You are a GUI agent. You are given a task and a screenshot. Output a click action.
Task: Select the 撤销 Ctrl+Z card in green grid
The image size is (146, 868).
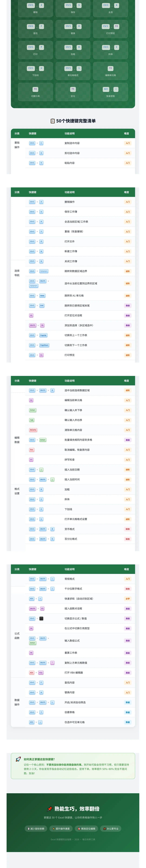35,8
